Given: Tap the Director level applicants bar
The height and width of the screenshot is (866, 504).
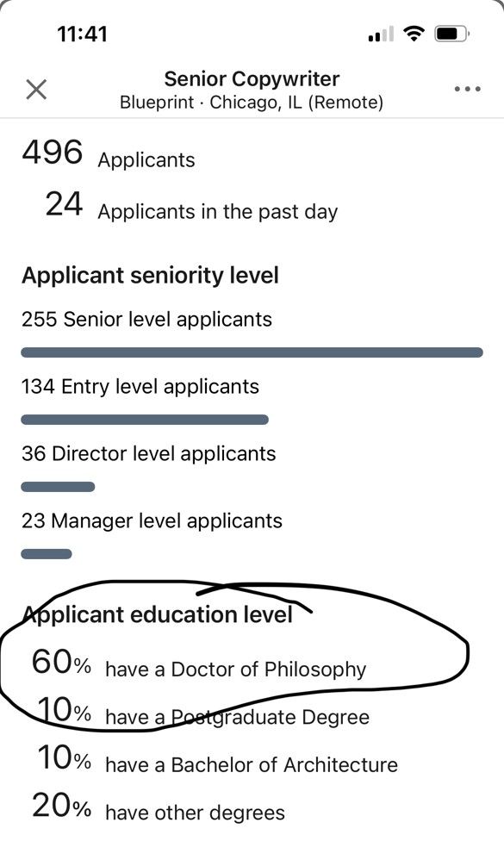Looking at the screenshot, I should (58, 487).
